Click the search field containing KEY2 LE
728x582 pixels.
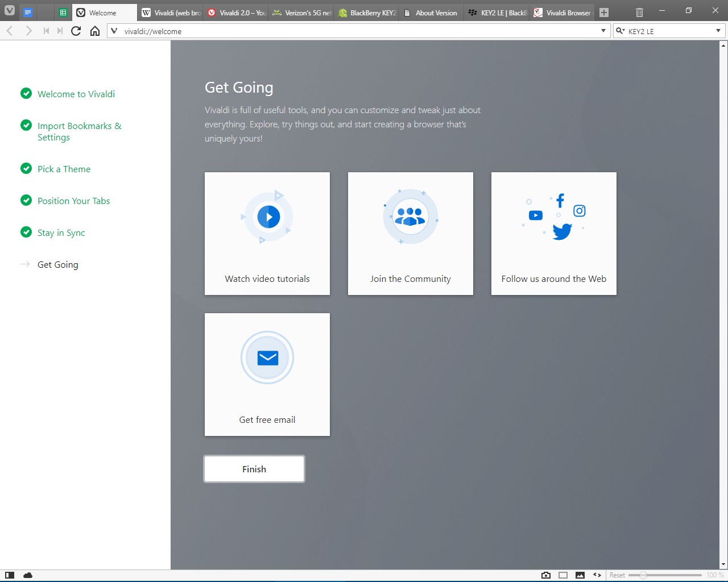pos(670,31)
